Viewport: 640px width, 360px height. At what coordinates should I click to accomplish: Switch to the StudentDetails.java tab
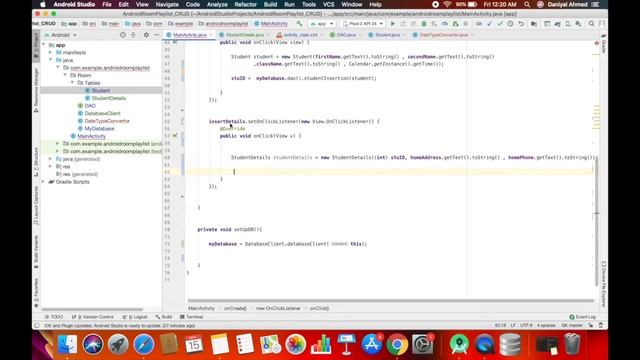244,35
